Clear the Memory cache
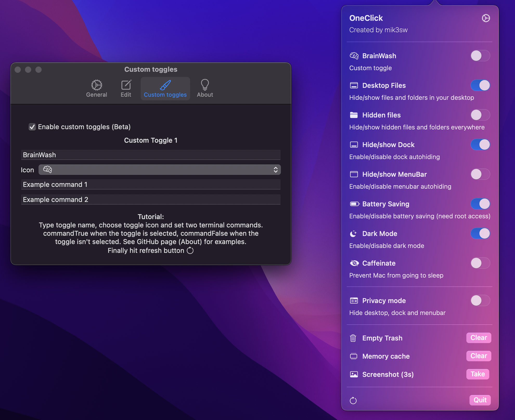Screen dimensions: 515x420 (x=479, y=356)
